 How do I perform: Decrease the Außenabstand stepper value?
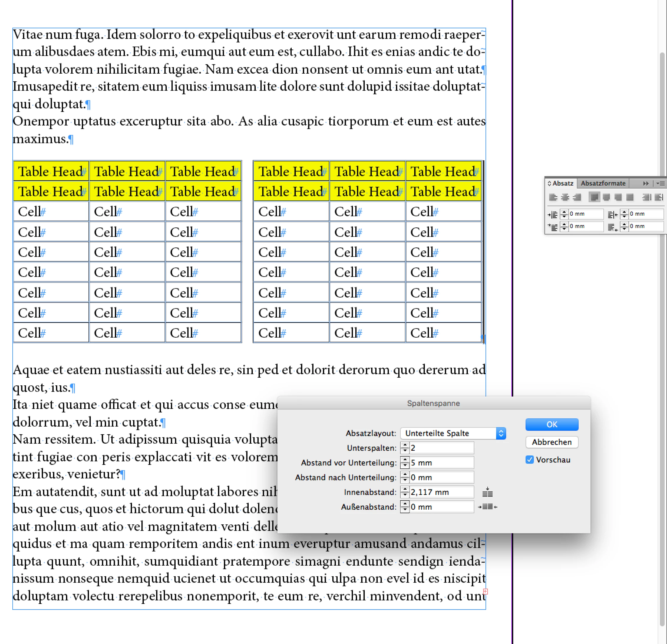tap(405, 510)
